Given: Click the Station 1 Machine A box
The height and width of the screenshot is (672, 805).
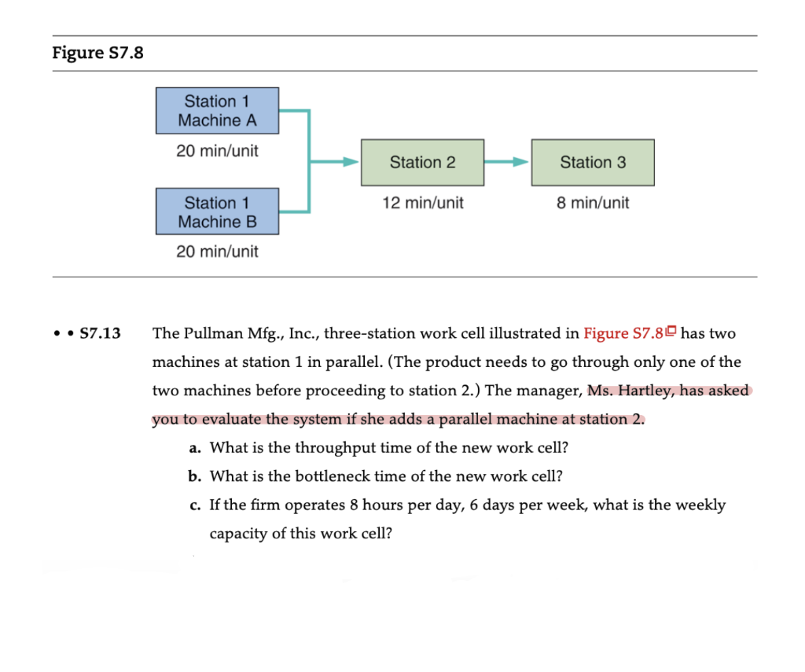Looking at the screenshot, I should click(x=217, y=110).
